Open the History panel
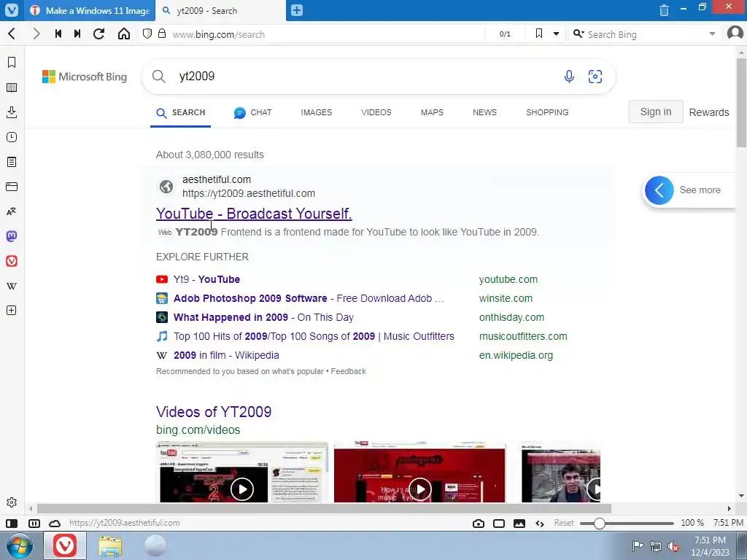Viewport: 747px width, 560px height. click(12, 137)
